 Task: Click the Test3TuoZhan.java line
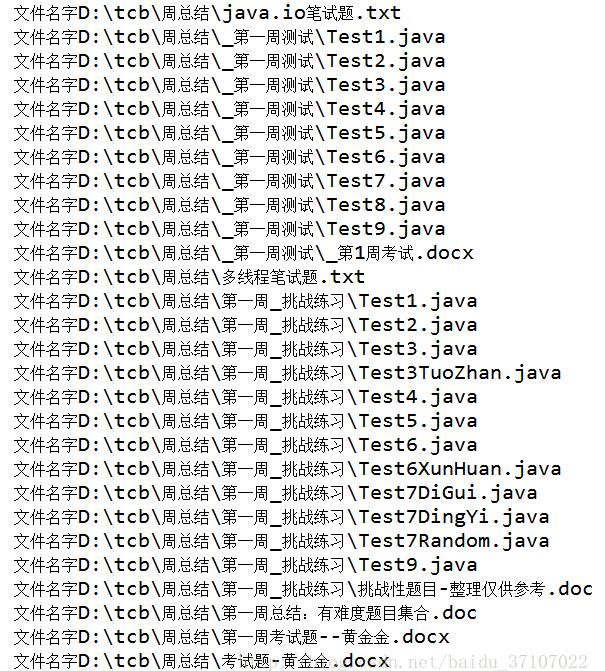(x=288, y=373)
